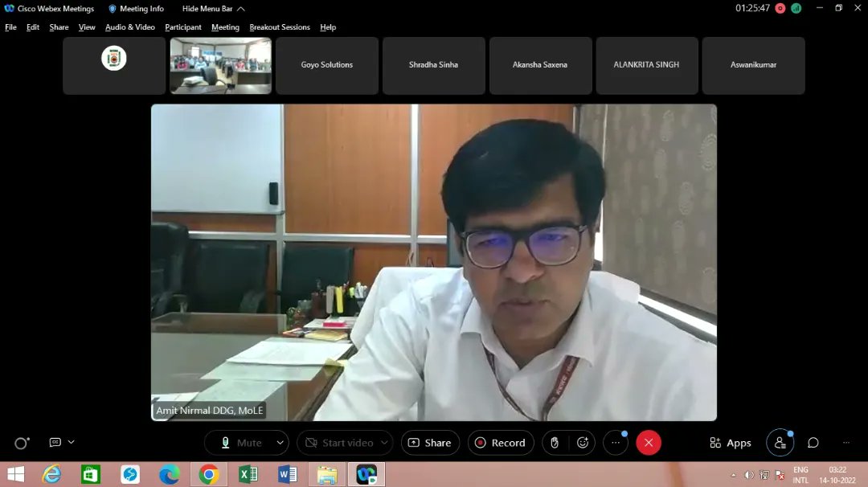
Task: Open File Explorer from taskbar
Action: click(326, 474)
